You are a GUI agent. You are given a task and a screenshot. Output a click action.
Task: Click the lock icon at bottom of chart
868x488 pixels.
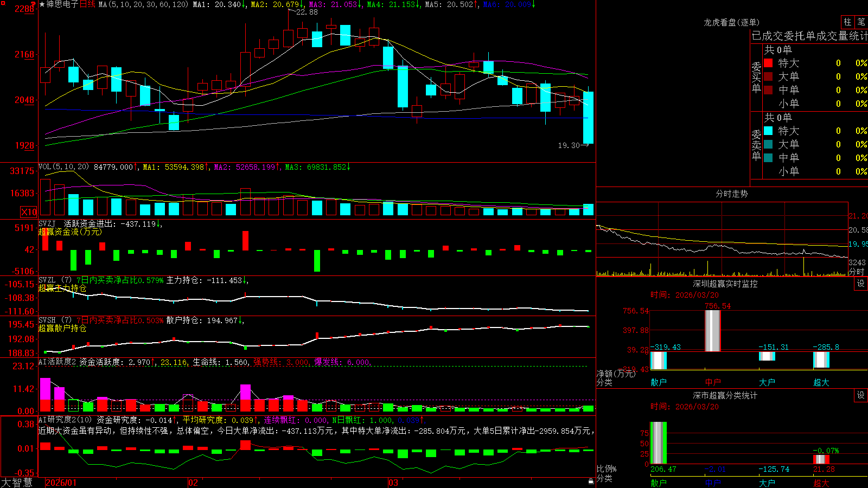point(591,481)
